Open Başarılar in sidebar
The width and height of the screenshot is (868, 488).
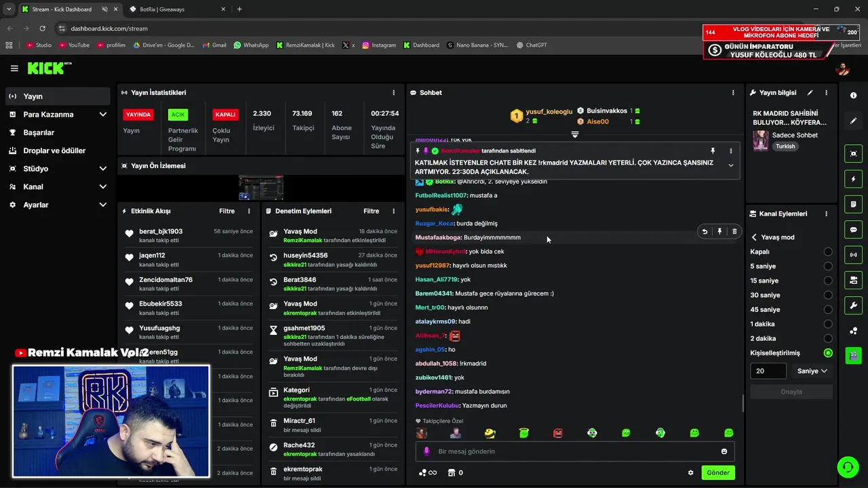pos(58,132)
